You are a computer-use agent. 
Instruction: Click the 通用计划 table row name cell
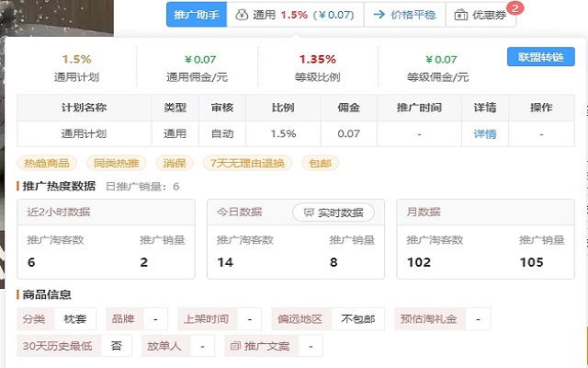coord(84,133)
